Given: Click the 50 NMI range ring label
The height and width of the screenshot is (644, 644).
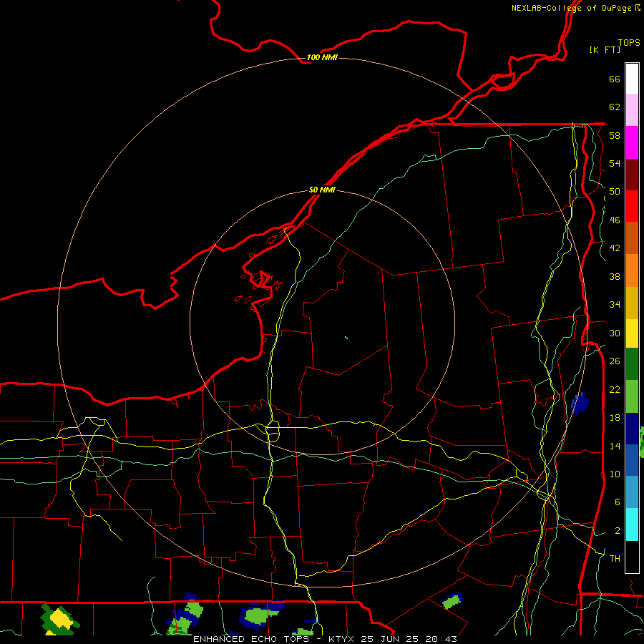Looking at the screenshot, I should (x=322, y=190).
